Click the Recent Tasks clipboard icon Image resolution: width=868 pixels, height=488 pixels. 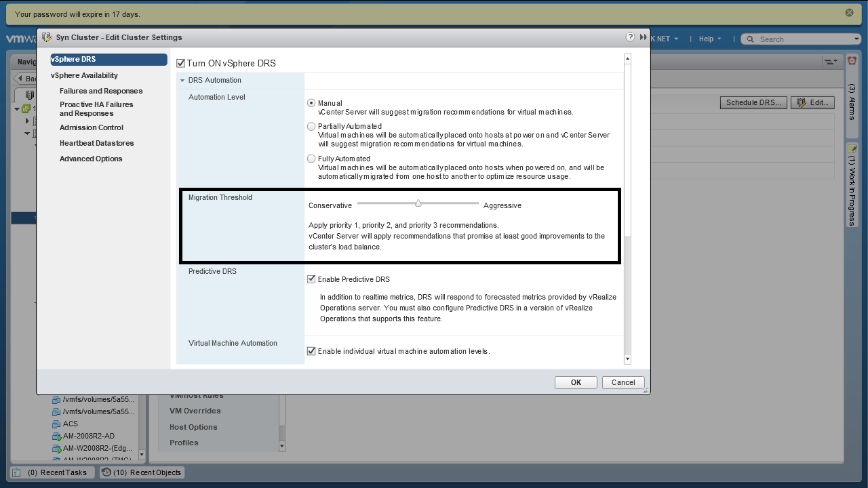coord(17,472)
